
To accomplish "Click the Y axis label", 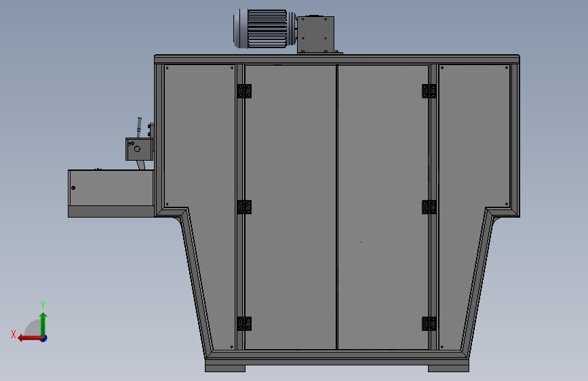I will pyautogui.click(x=43, y=304).
